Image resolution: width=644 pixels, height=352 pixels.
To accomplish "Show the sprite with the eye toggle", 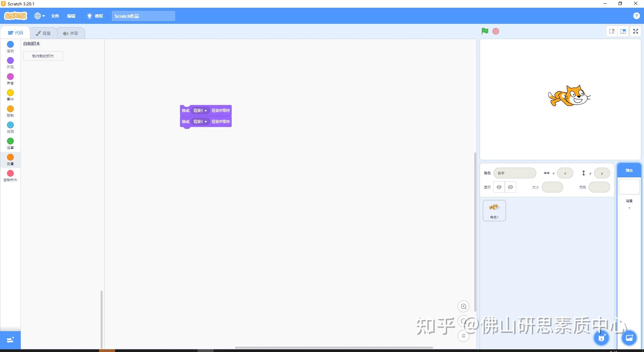I will tap(499, 187).
